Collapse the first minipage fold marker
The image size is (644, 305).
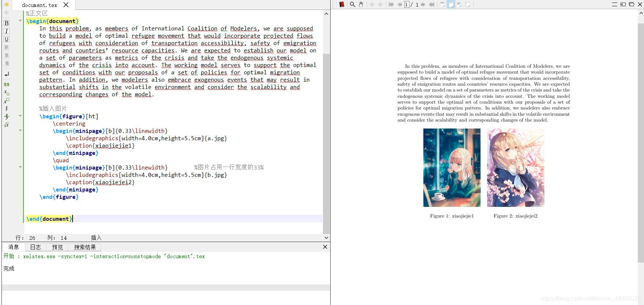tap(21, 130)
